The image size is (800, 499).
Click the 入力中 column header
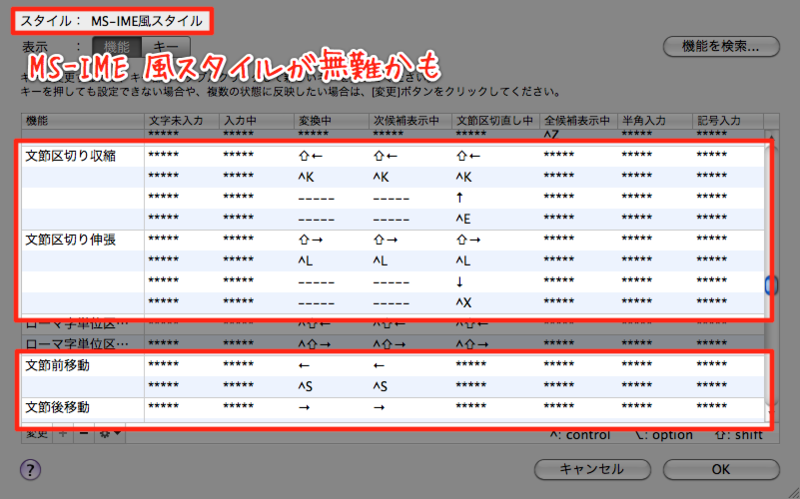(x=257, y=121)
